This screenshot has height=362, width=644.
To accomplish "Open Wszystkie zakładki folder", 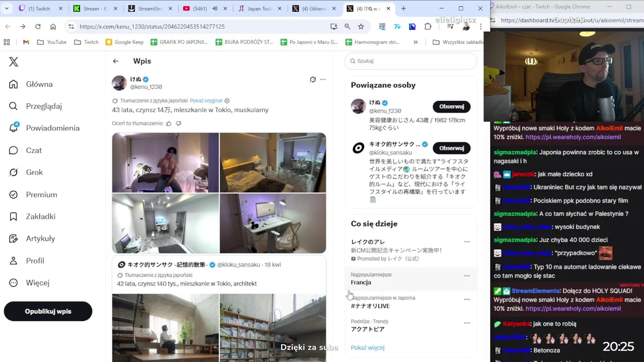I will [458, 42].
